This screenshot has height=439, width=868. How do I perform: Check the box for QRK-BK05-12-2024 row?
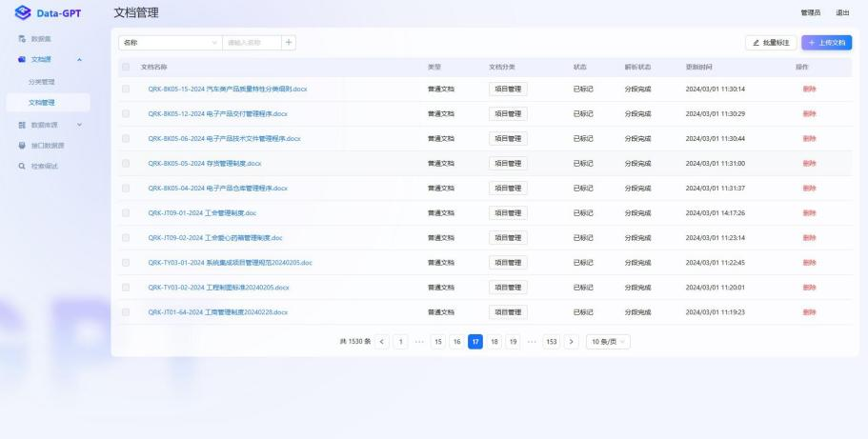[126, 114]
